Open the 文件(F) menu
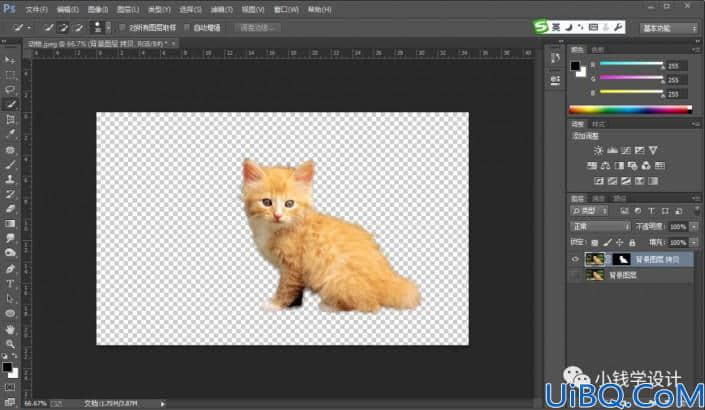The height and width of the screenshot is (410, 705). click(x=36, y=9)
